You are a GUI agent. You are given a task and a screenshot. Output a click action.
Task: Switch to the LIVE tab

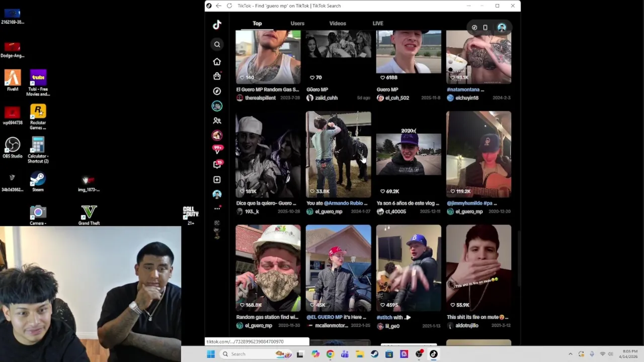click(x=378, y=24)
